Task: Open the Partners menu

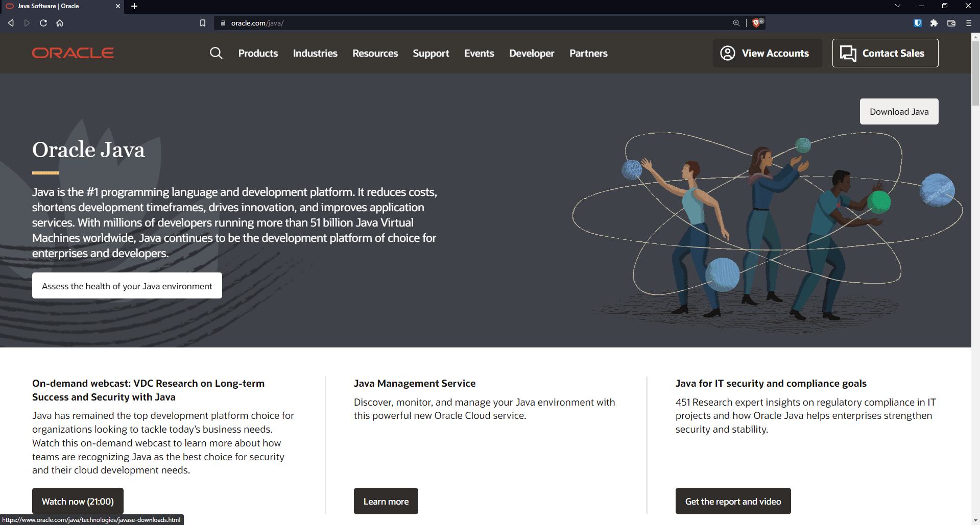Action: (x=588, y=53)
